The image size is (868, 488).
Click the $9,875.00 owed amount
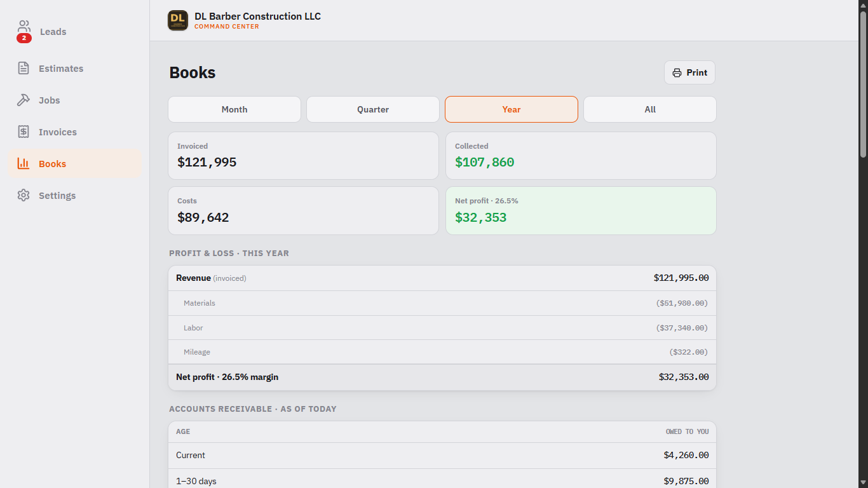pos(686,481)
